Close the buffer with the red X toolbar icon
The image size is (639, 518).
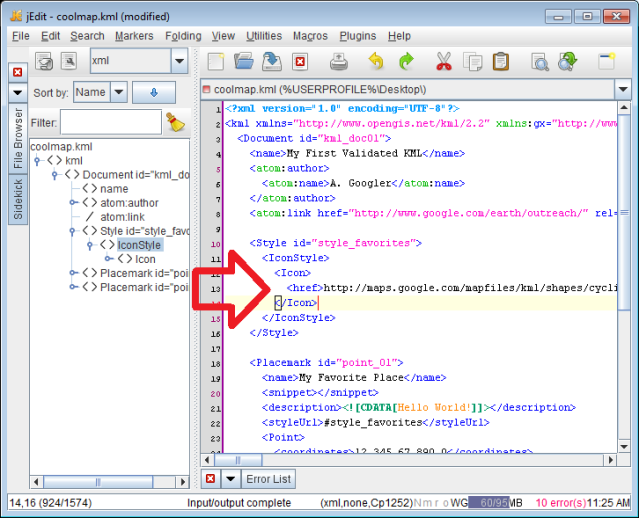tap(300, 62)
